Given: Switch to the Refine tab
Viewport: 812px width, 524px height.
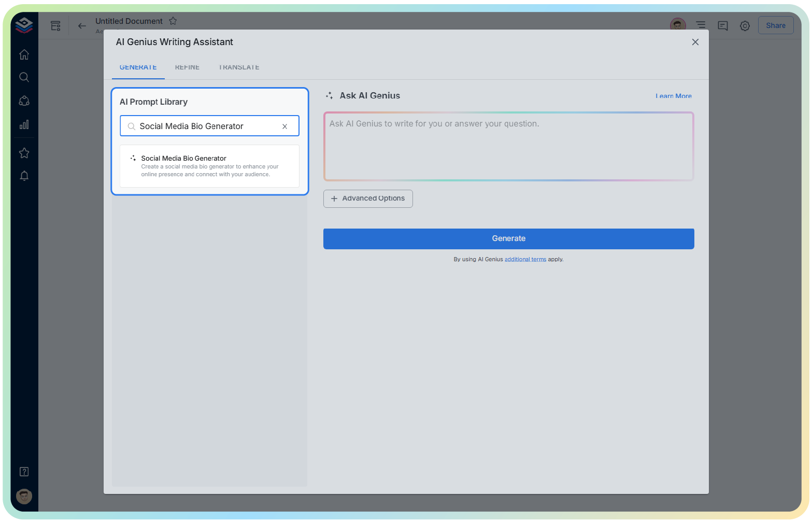Looking at the screenshot, I should [x=187, y=67].
